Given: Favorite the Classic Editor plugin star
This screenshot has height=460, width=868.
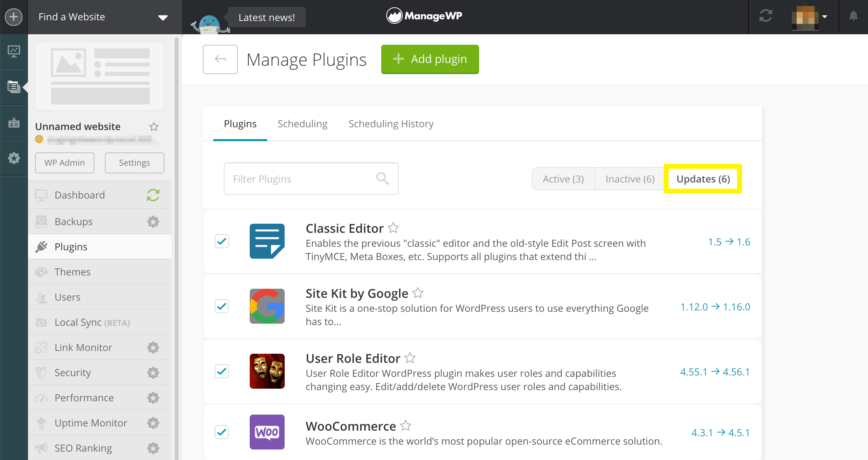Looking at the screenshot, I should click(393, 228).
